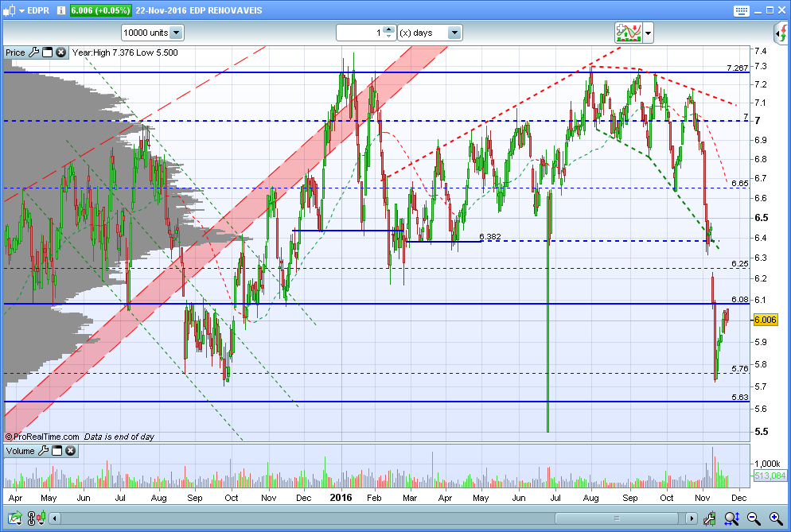The width and height of the screenshot is (791, 532).
Task: Click the link charts candlestick icon
Action: coord(37,518)
